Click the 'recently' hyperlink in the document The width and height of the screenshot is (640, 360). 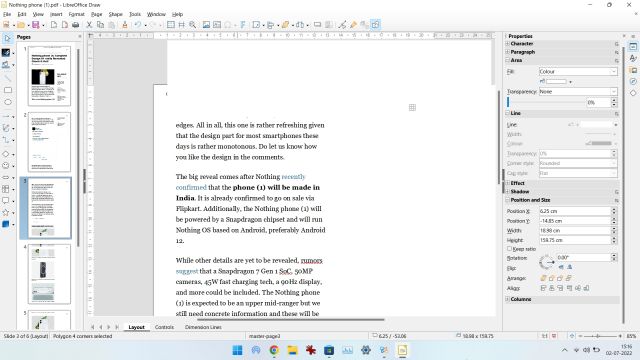[293, 177]
